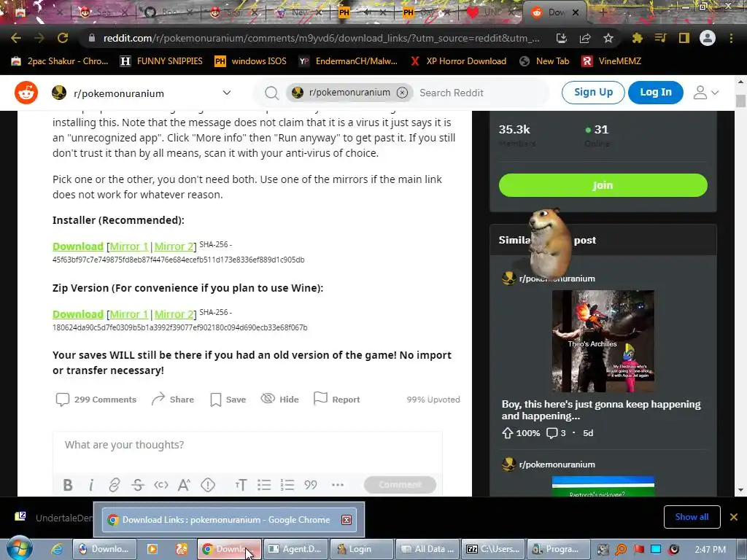Screen dimensions: 747x560
Task: Open the All Data taskbar window
Action: [427, 549]
